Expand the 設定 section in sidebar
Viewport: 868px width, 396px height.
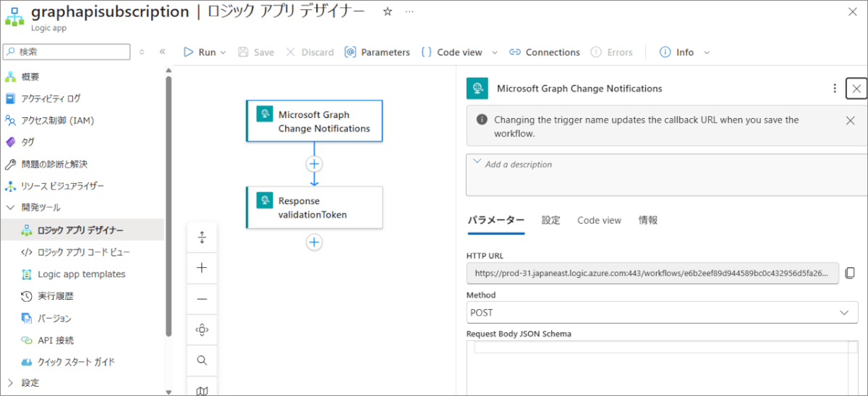(10, 383)
